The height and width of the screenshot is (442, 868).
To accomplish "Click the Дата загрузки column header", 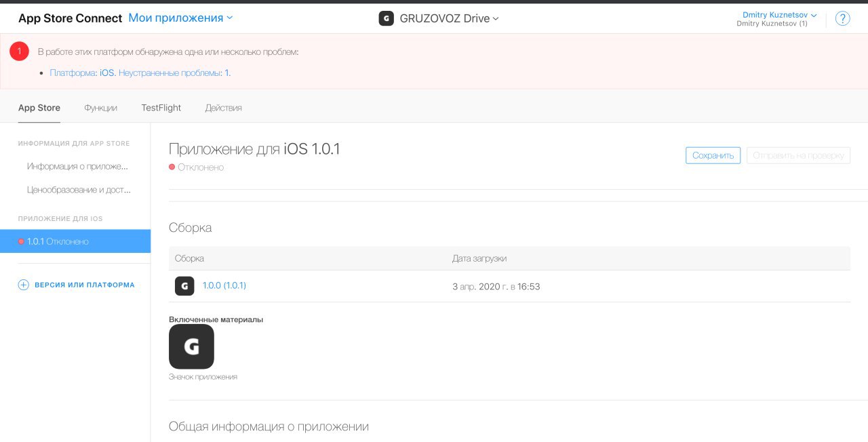I will click(x=479, y=258).
